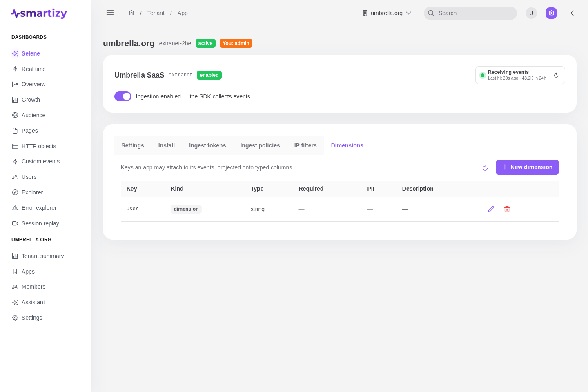This screenshot has width=588, height=392.
Task: Click the back arrow icon in header
Action: (x=574, y=13)
